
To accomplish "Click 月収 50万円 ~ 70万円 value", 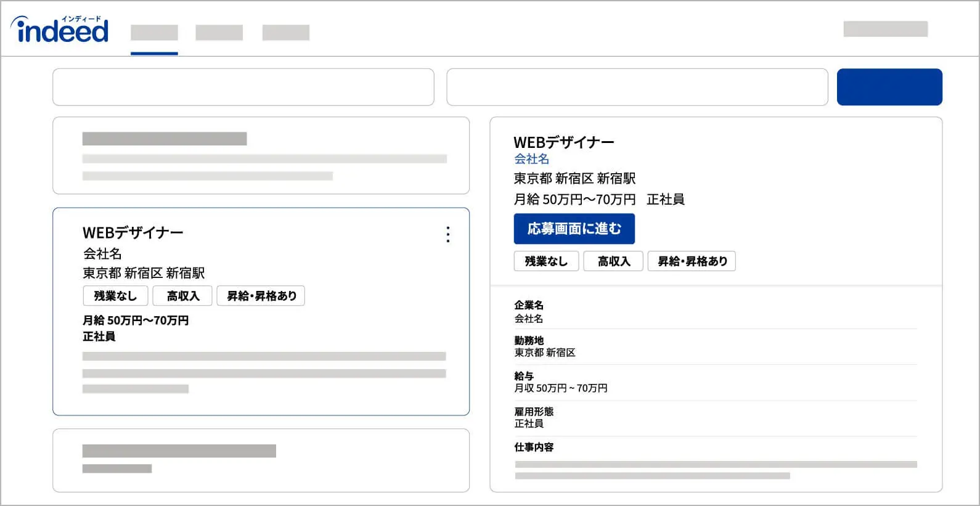I will click(x=561, y=388).
